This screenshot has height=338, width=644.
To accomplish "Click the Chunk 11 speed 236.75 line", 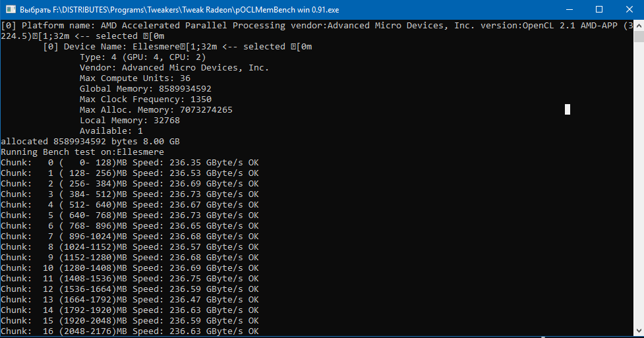I will click(129, 279).
